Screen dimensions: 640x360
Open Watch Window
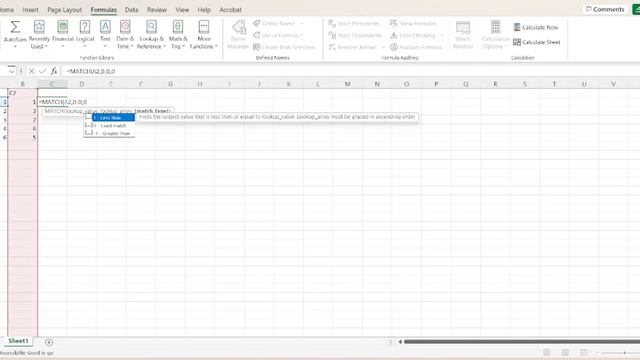point(463,35)
